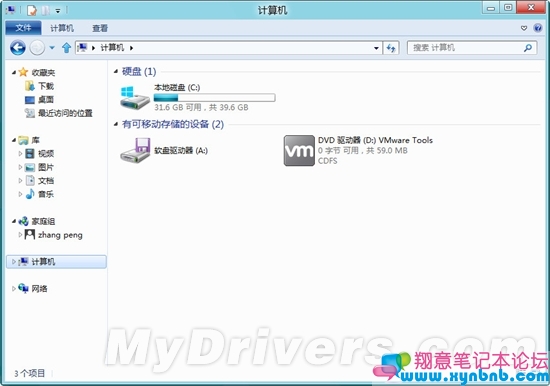Click the window system menu icon
550x386 pixels.
coord(10,10)
